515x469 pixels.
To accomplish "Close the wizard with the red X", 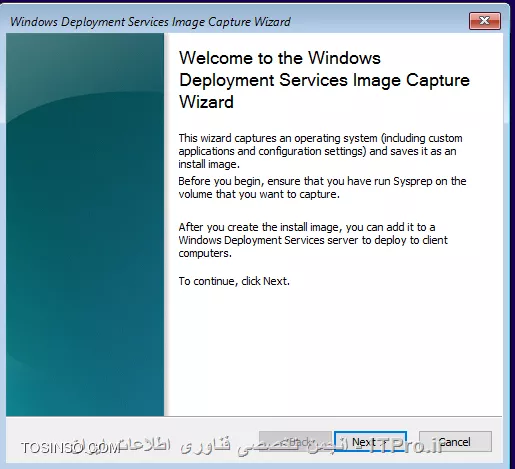I will coord(485,21).
